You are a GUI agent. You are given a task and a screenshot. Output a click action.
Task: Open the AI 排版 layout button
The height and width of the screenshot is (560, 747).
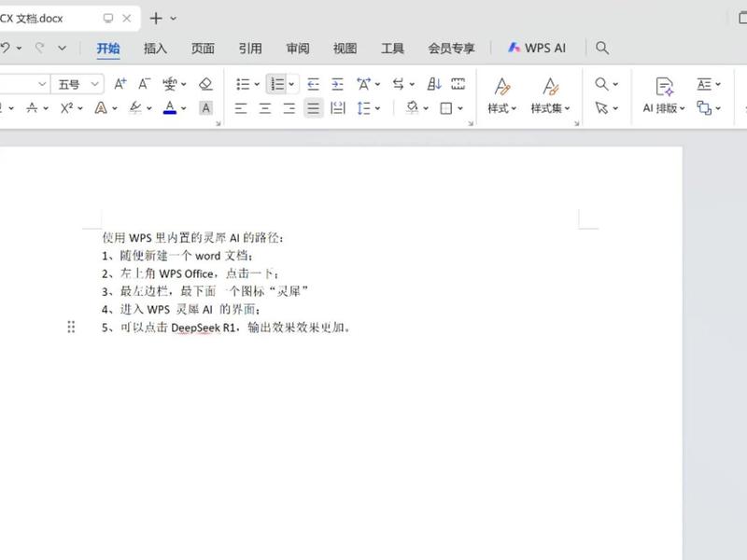(x=664, y=96)
